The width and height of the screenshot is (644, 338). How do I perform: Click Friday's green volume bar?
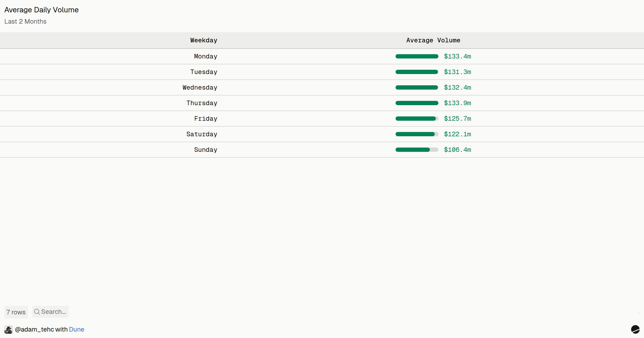coord(415,119)
